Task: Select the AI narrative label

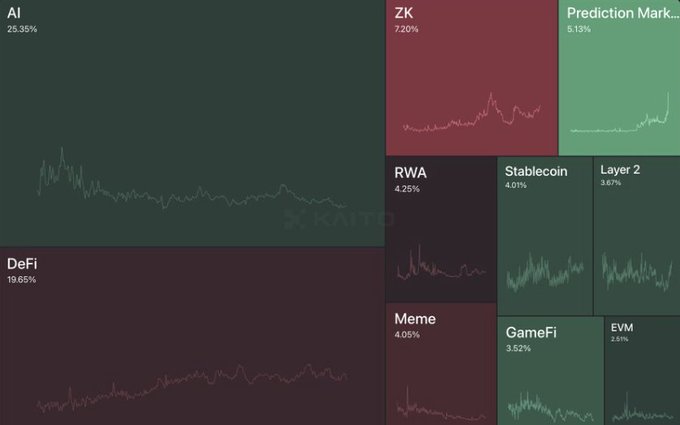Action: [x=15, y=13]
